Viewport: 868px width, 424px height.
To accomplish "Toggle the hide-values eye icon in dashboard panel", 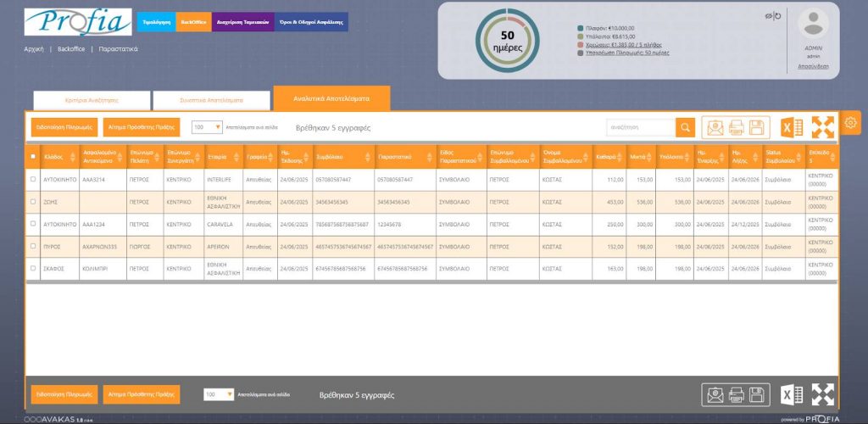I will [x=767, y=15].
